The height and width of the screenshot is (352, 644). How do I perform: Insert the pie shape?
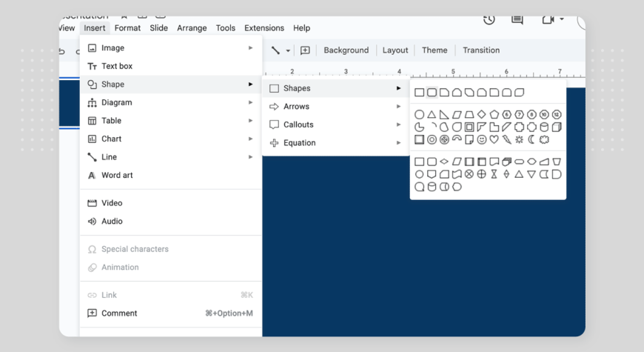click(x=419, y=127)
